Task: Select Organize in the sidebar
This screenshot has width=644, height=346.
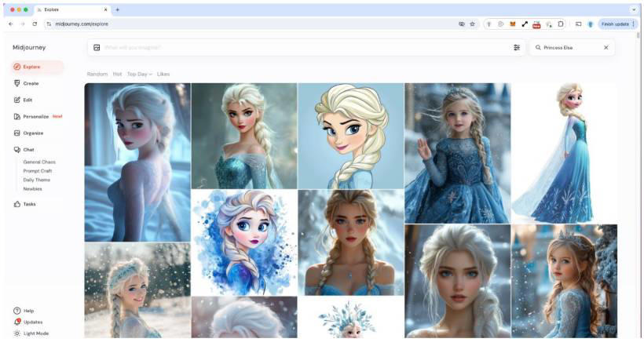Action: tap(29, 133)
